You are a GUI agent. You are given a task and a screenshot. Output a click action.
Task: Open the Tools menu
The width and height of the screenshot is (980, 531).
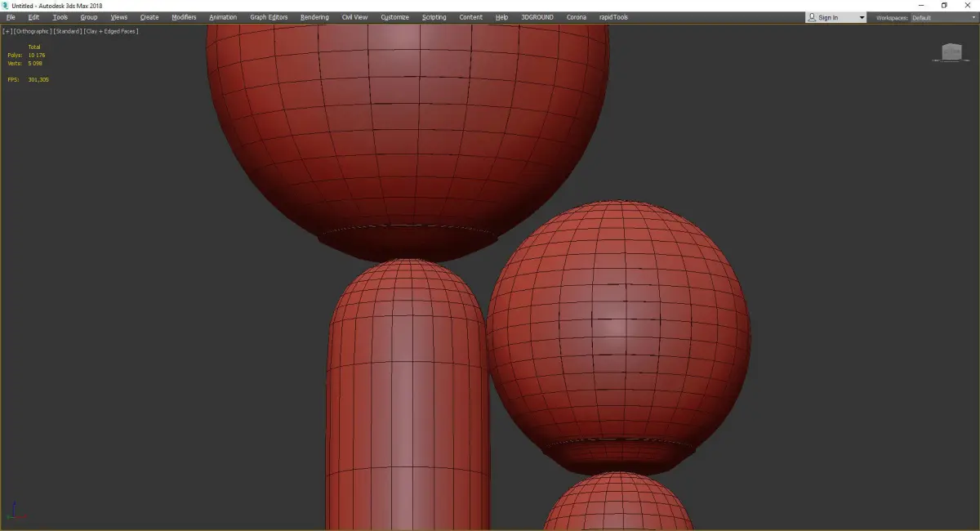point(60,17)
